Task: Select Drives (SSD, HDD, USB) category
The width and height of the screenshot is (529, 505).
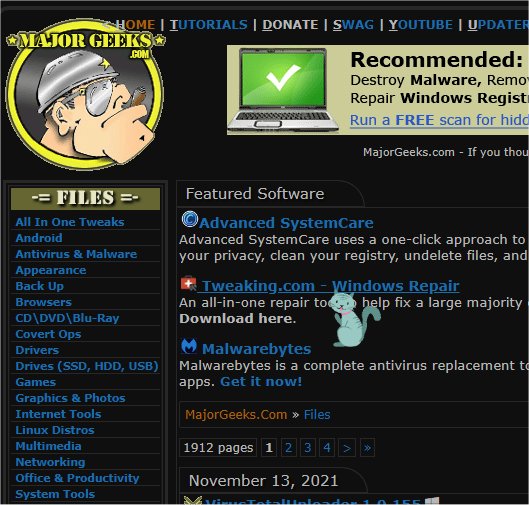Action: [x=87, y=366]
